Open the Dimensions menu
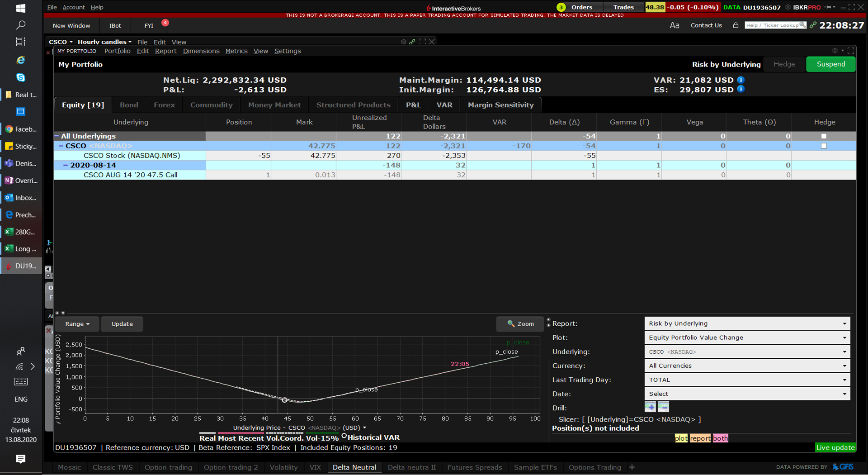This screenshot has height=475, width=868. click(x=201, y=51)
